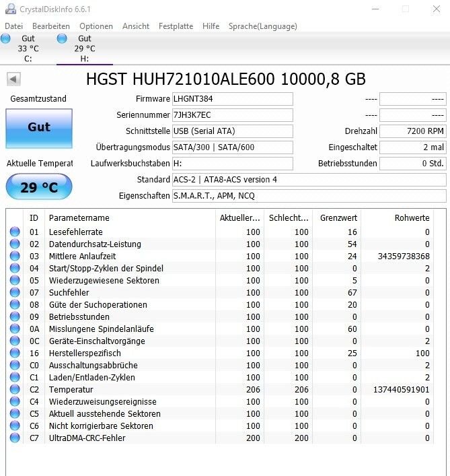Click status orb for Laden/Entladen-Zyklen row
450x476 pixels.
[x=15, y=377]
